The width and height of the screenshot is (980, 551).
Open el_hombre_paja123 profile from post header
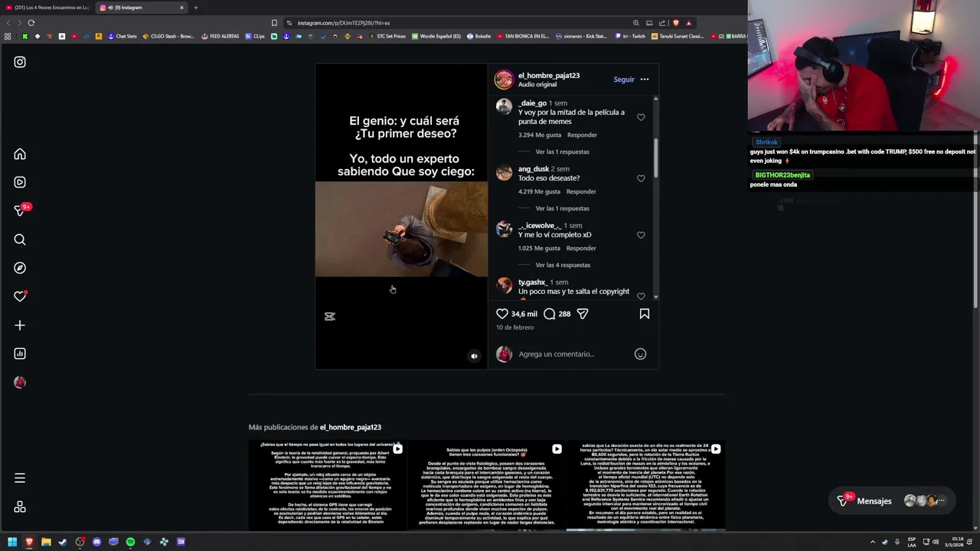click(549, 75)
